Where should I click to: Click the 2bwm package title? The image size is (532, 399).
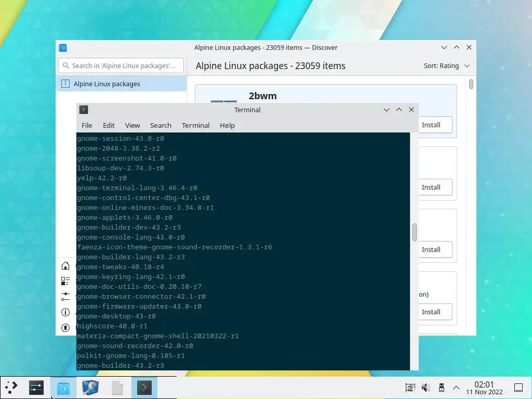click(x=262, y=96)
